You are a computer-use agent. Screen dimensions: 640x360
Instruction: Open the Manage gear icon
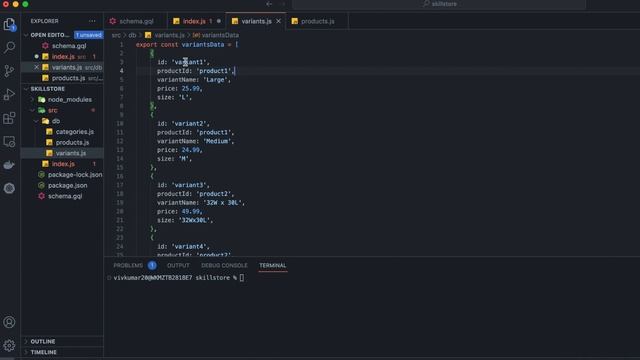9,345
